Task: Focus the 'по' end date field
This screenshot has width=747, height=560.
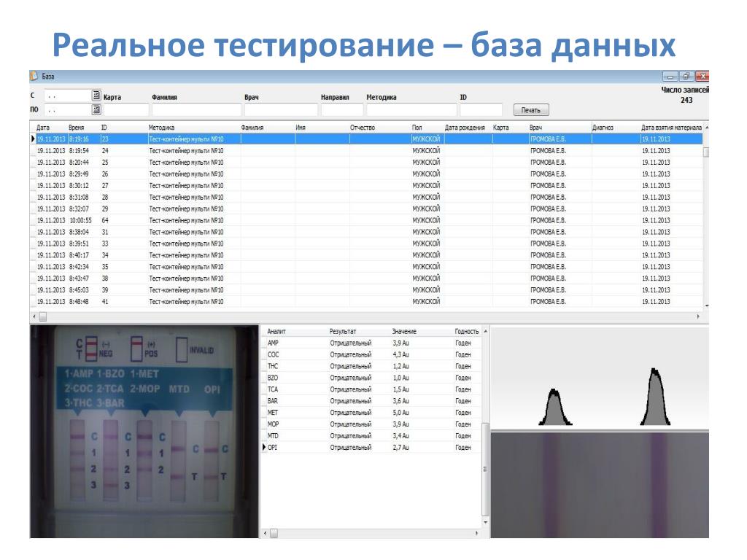Action: tap(67, 110)
